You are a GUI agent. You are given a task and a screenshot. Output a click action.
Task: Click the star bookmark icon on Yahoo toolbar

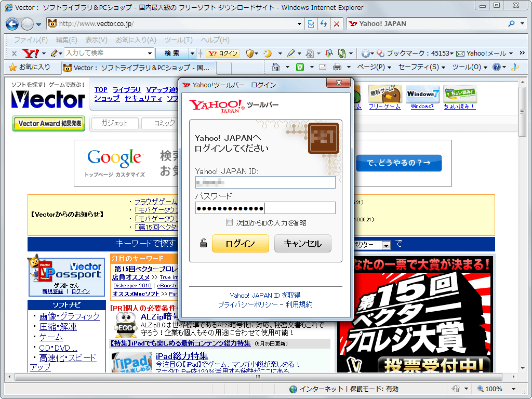pos(365,54)
